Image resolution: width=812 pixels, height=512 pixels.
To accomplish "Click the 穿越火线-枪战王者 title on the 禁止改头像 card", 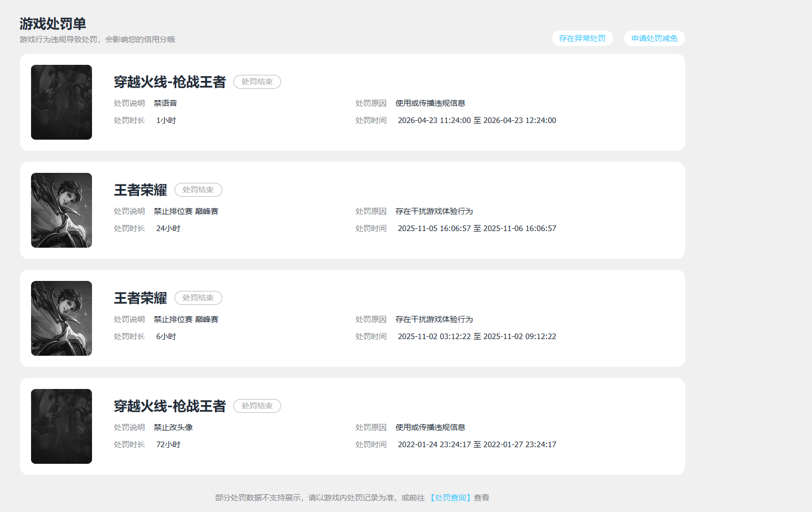I will point(170,406).
